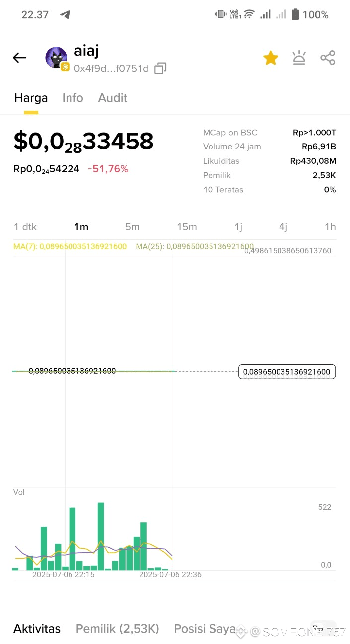Tap the back arrow icon
The image size is (350, 644).
click(x=19, y=58)
